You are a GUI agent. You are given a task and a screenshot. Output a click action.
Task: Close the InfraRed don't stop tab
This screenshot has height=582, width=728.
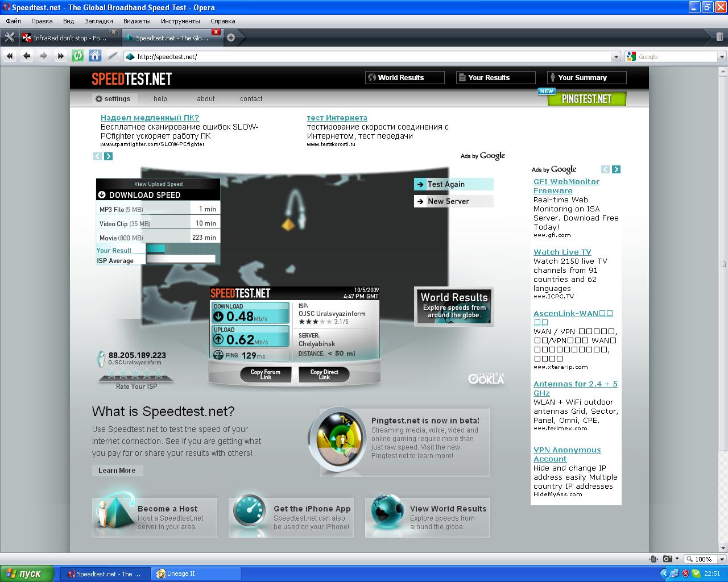[113, 32]
